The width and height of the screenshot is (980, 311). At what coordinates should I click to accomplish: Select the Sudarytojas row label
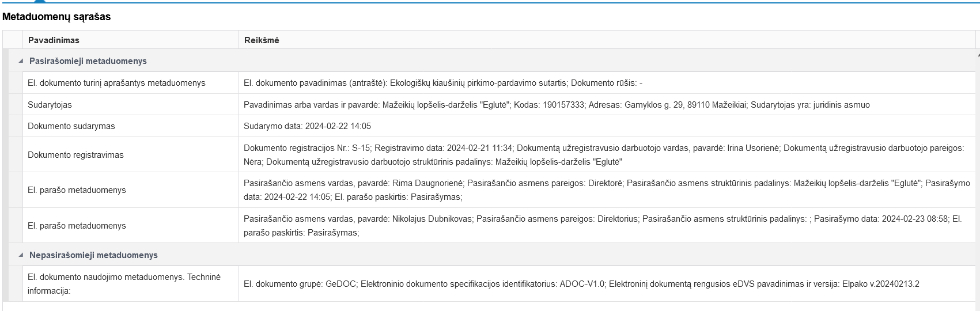pyautogui.click(x=50, y=105)
